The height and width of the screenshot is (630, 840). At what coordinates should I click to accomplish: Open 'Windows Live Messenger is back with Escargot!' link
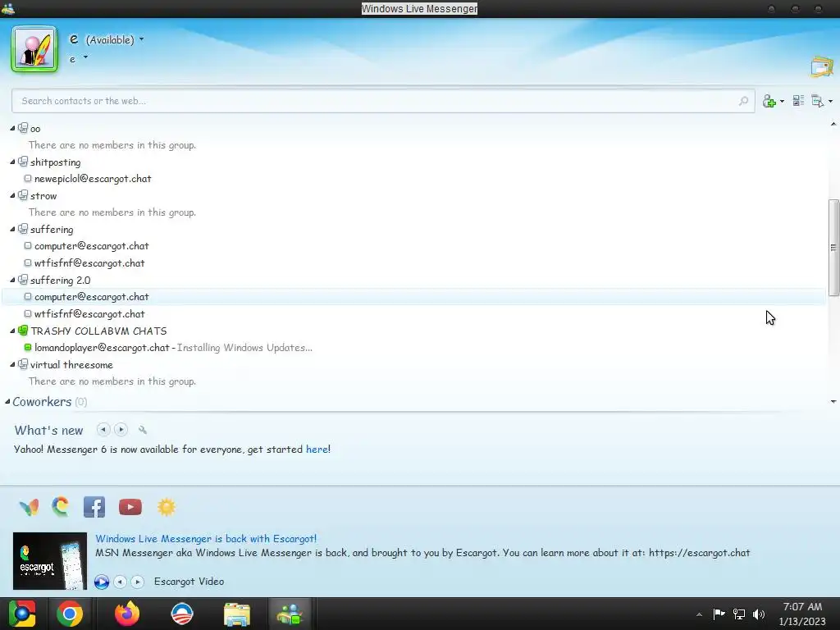(206, 538)
